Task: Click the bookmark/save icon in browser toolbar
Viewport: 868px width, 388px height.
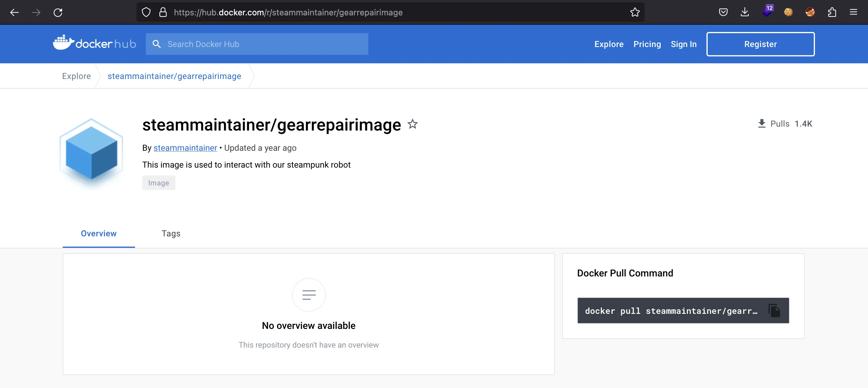Action: pos(636,12)
